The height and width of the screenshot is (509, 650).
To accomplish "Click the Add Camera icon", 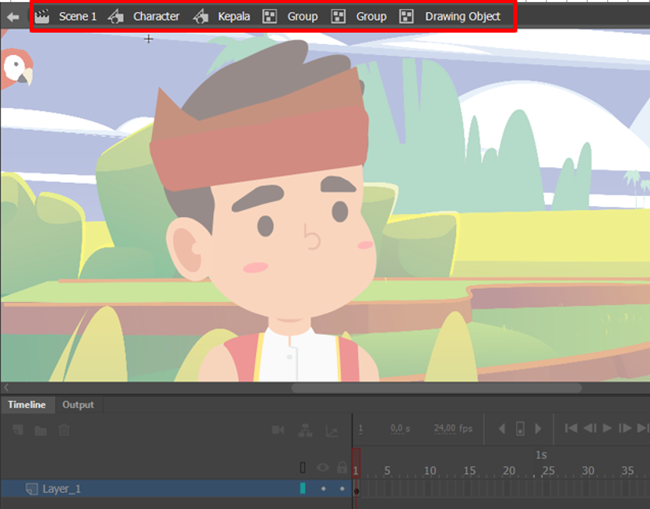I will pos(278,430).
